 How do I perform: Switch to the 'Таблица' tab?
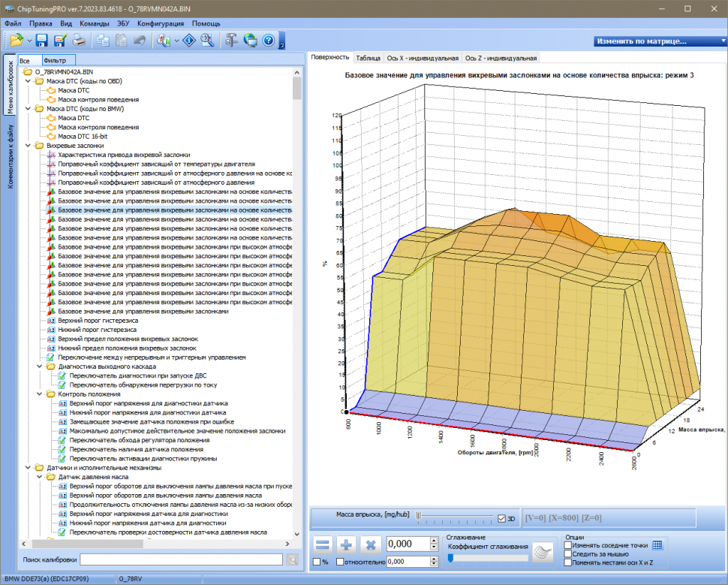[x=368, y=58]
